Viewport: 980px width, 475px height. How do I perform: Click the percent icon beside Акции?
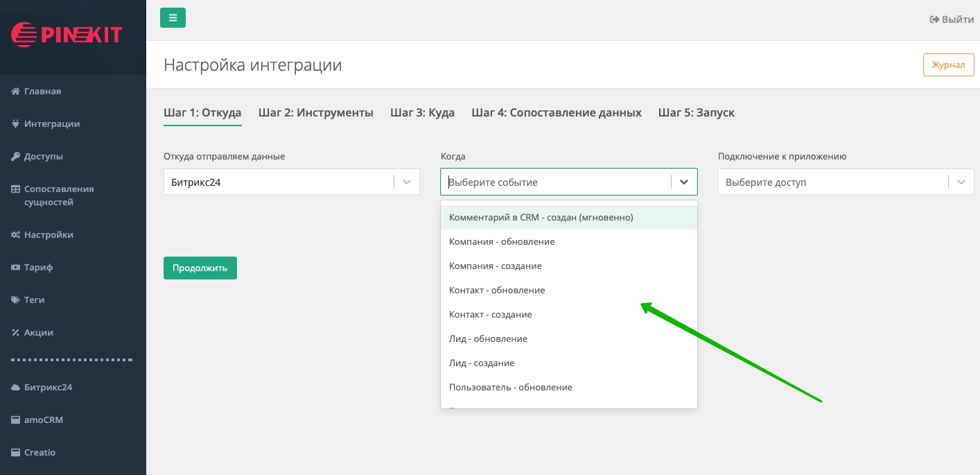(15, 333)
